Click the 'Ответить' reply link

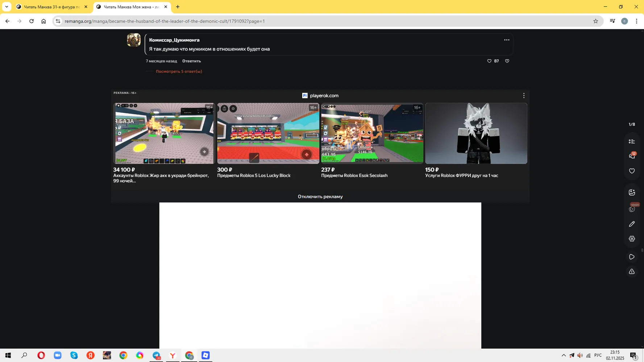[191, 61]
